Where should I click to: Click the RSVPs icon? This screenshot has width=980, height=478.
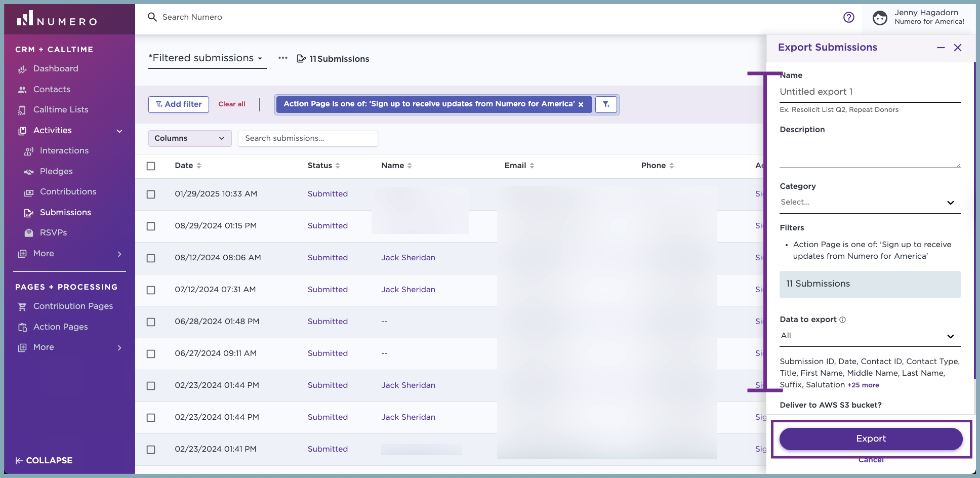[x=29, y=233]
